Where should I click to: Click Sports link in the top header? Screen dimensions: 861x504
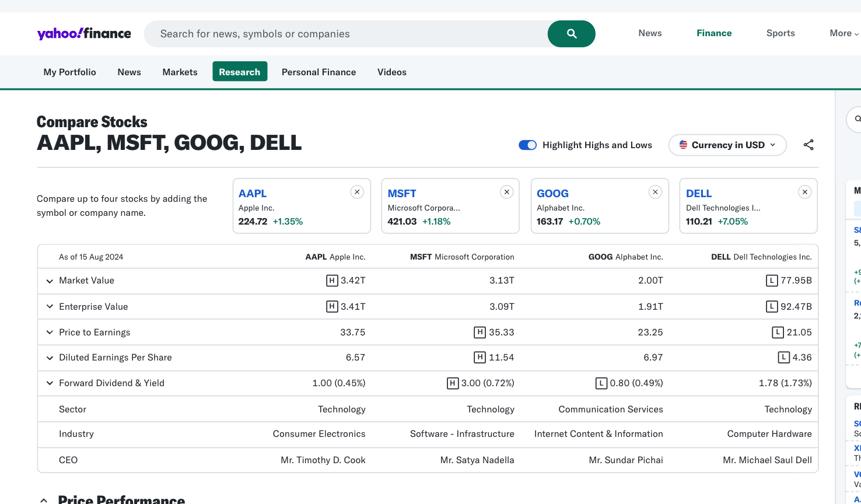(780, 33)
